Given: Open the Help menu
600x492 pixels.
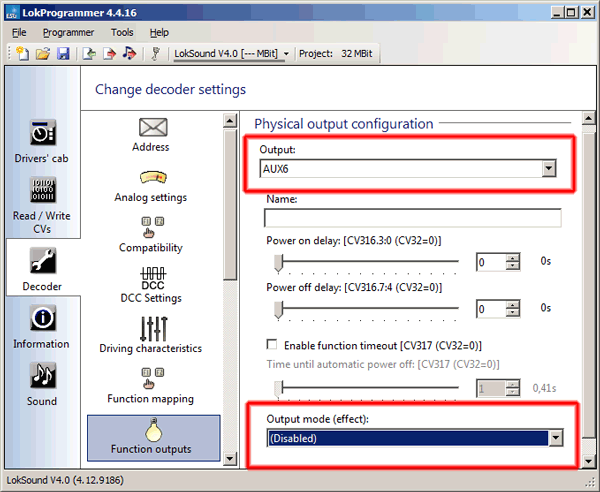Looking at the screenshot, I should point(159,33).
